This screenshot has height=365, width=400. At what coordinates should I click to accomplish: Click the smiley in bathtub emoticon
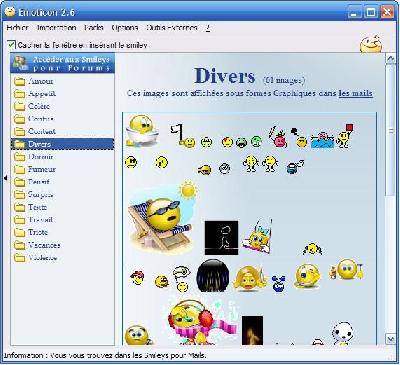tap(142, 131)
